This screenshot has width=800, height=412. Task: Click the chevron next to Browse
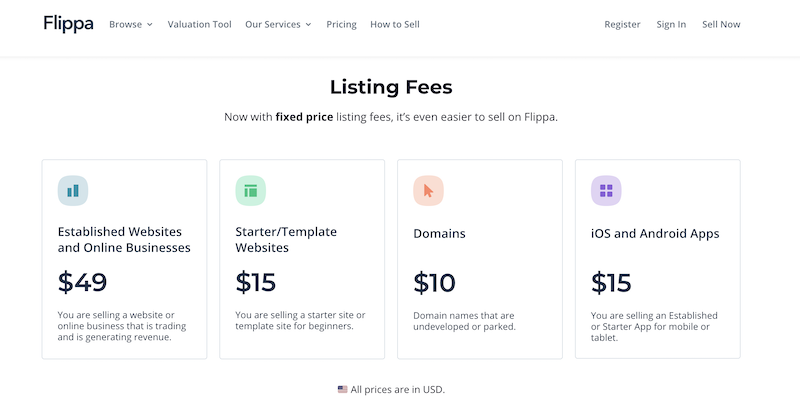pos(150,24)
